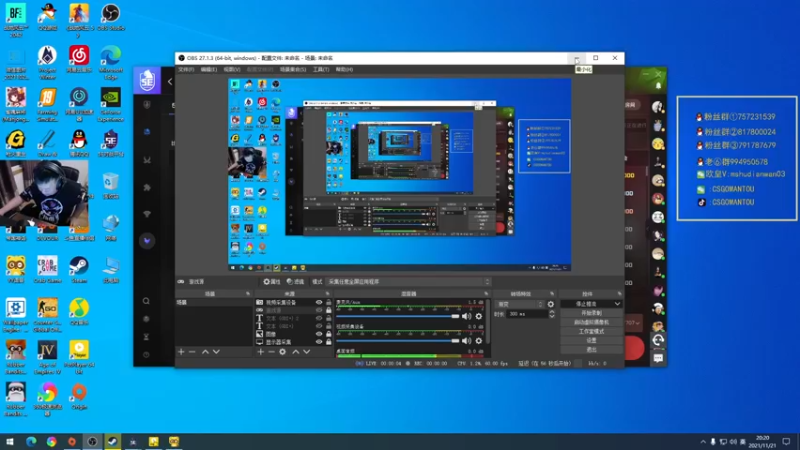Click the 退出 exit button
Screen dimensions: 800x450
(x=591, y=350)
